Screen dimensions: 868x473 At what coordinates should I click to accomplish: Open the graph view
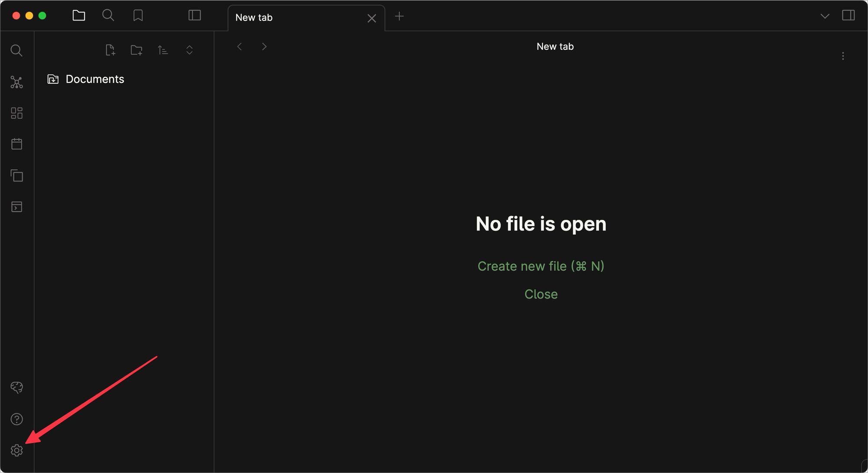coord(16,82)
